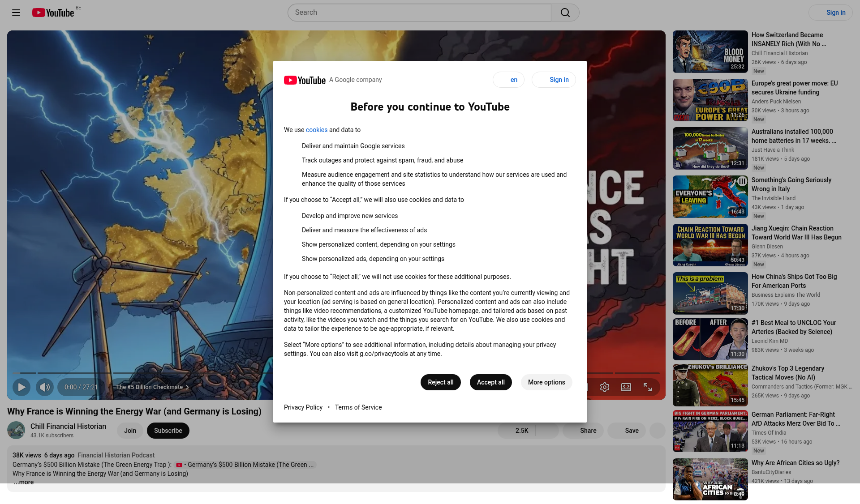Mute the video volume
Viewport: 860px width, 504px height.
pos(44,387)
